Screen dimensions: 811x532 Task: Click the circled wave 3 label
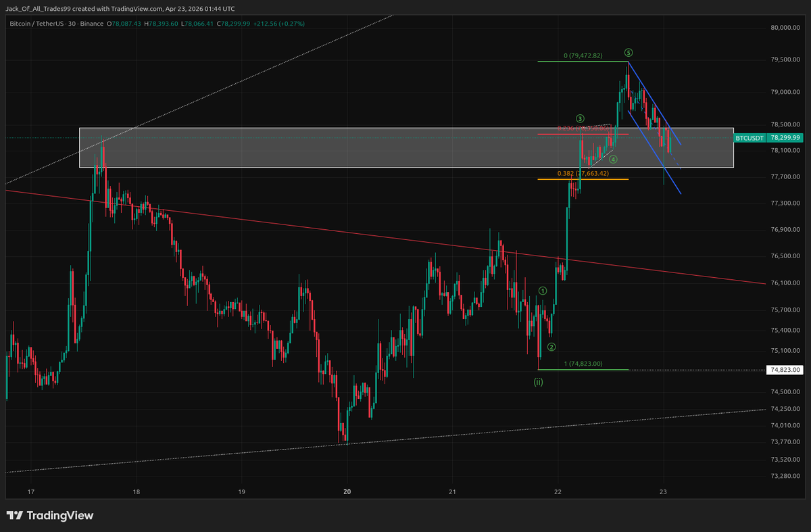pyautogui.click(x=581, y=119)
